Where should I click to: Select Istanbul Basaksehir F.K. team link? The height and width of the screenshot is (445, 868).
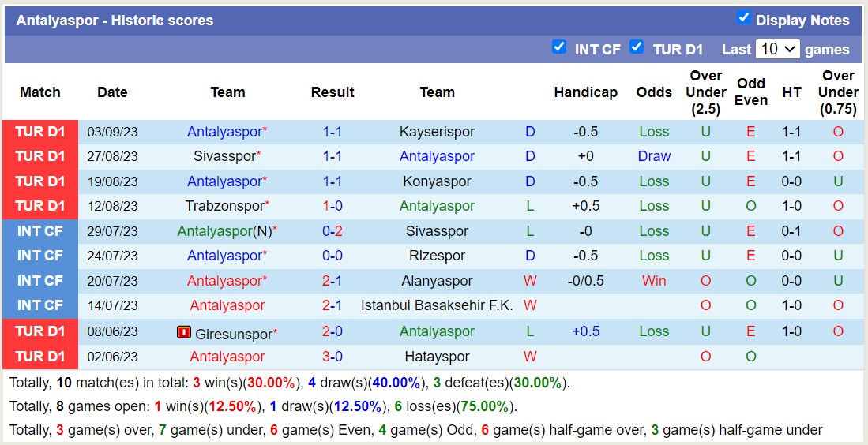click(437, 305)
